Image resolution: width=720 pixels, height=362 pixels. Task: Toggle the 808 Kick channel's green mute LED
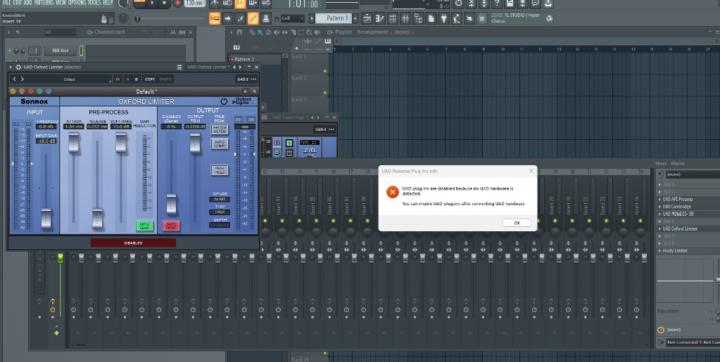10,50
